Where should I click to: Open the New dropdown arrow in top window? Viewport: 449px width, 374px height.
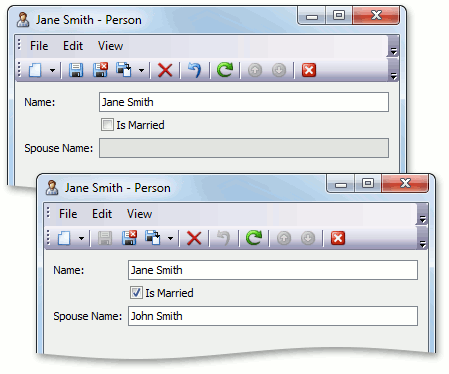pos(52,70)
